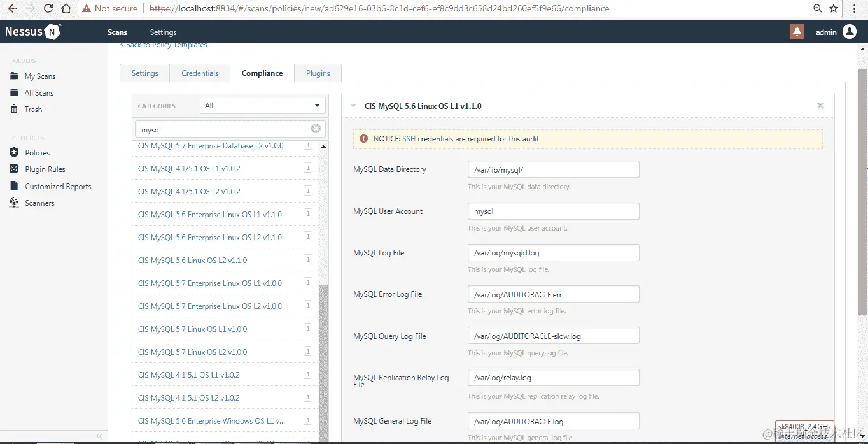Click the MySQL Data Directory field
868x444 pixels.
[554, 169]
